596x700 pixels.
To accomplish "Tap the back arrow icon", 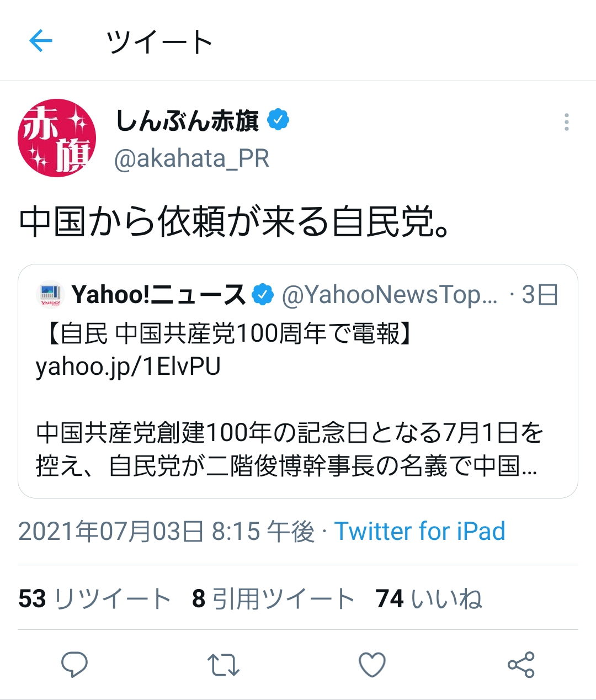I will 41,41.
